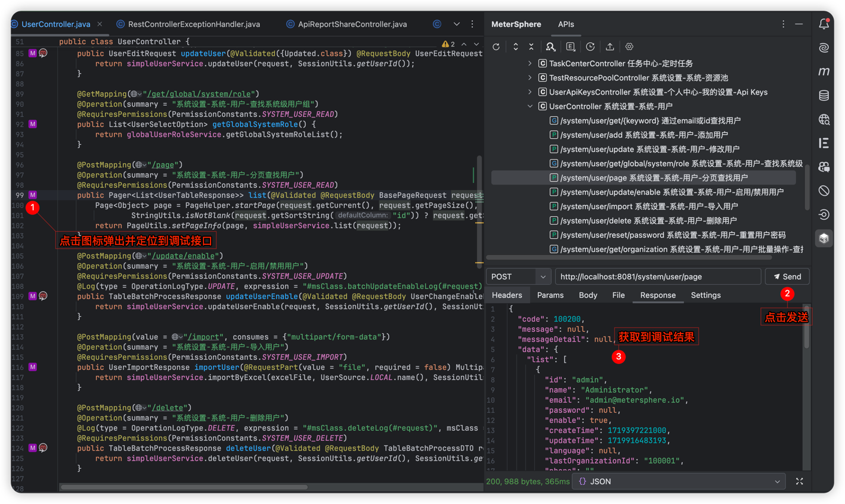Click the request URL field
Screen dimensions: 845x504
pyautogui.click(x=658, y=276)
